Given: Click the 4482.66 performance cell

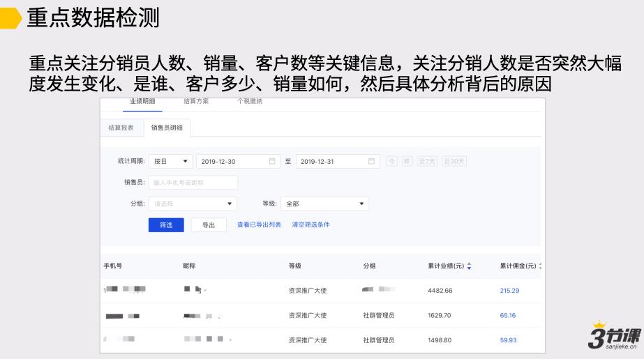Looking at the screenshot, I should [x=440, y=291].
